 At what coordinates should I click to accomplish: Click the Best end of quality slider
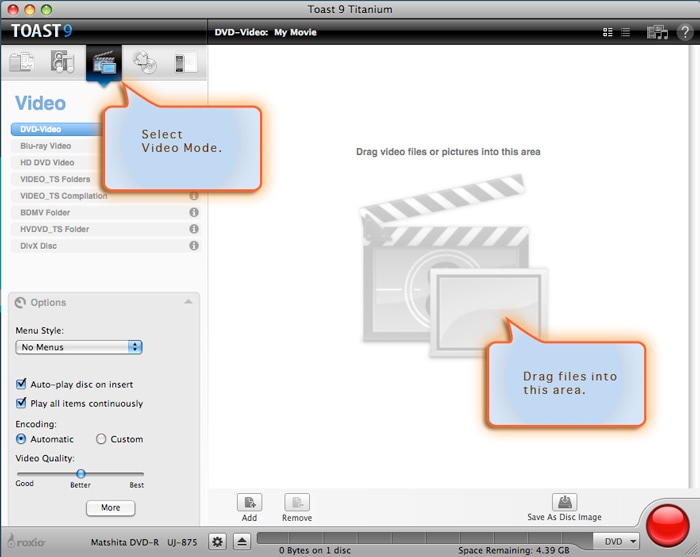[x=137, y=485]
